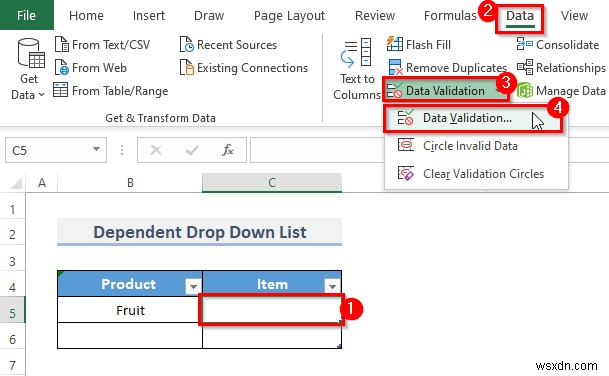Viewport: 609px width, 376px height.
Task: Import data From Text/CSV
Action: [x=102, y=45]
